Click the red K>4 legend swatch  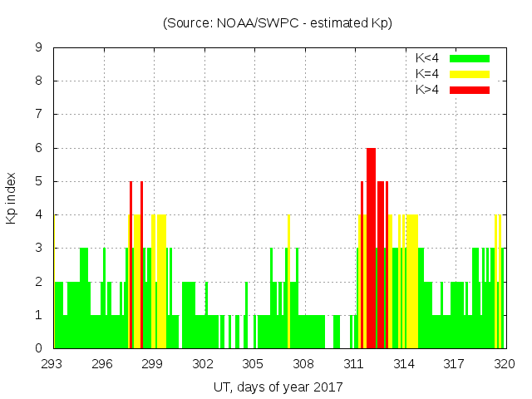click(x=470, y=89)
